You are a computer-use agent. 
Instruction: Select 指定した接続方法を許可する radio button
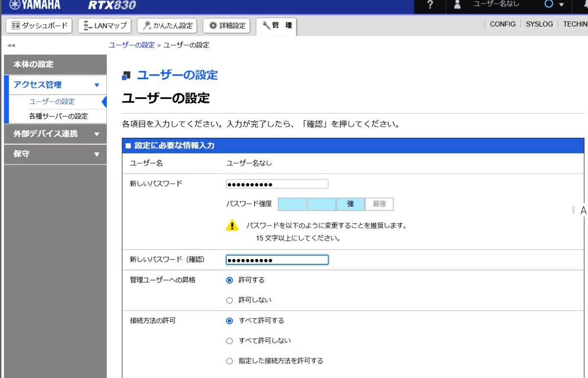pyautogui.click(x=229, y=361)
